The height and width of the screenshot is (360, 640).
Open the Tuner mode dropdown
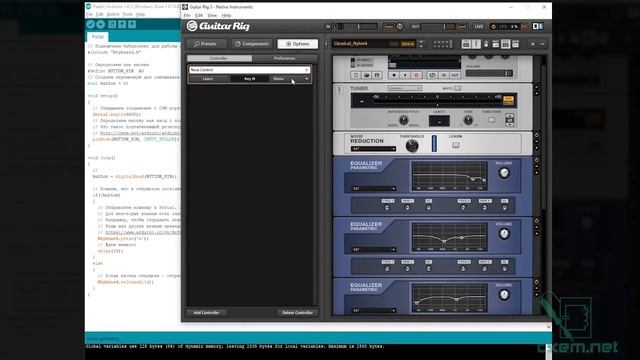click(404, 88)
